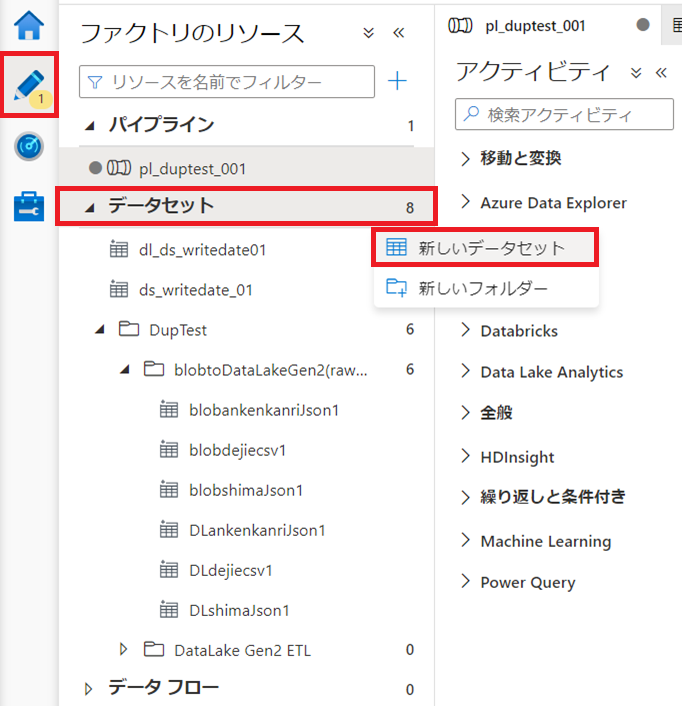The image size is (682, 706).
Task: Select 新しいデータセット menu item
Action: click(485, 247)
